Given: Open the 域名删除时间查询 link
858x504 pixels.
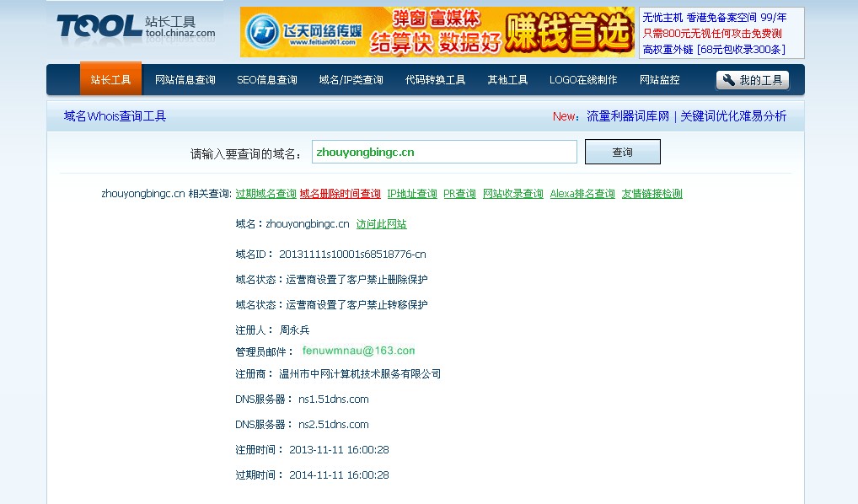Looking at the screenshot, I should (341, 194).
